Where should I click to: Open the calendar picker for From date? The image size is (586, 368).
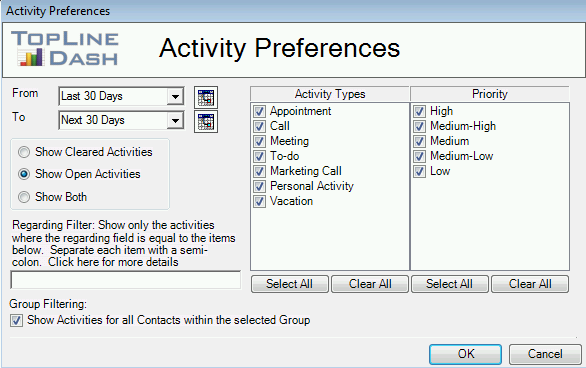[206, 97]
